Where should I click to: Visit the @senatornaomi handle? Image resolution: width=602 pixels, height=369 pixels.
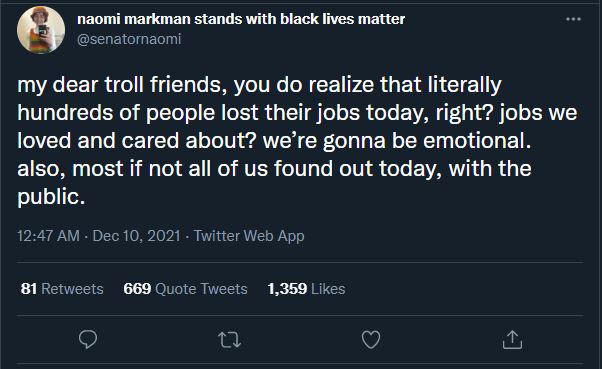129,39
